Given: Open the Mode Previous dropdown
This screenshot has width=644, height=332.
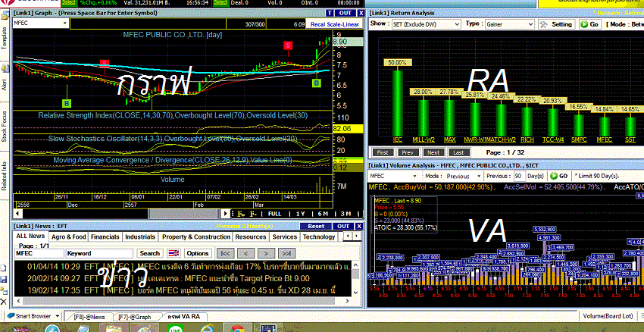Looking at the screenshot, I should 479,176.
